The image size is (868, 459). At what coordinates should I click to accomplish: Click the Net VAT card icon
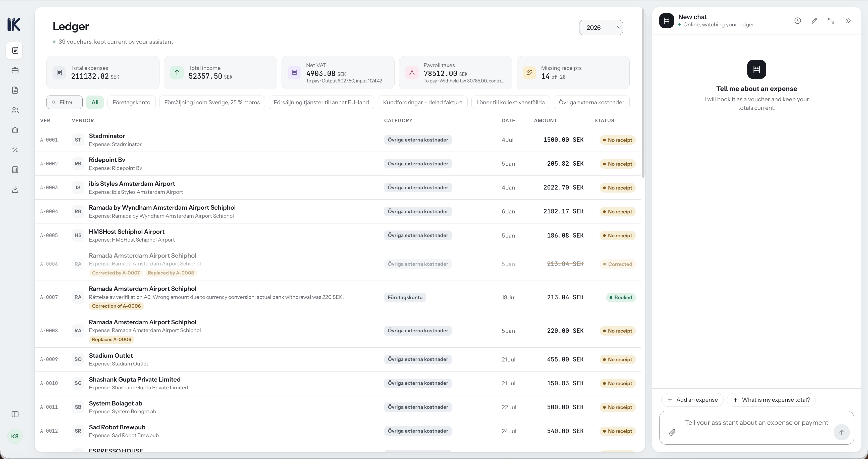coord(294,72)
